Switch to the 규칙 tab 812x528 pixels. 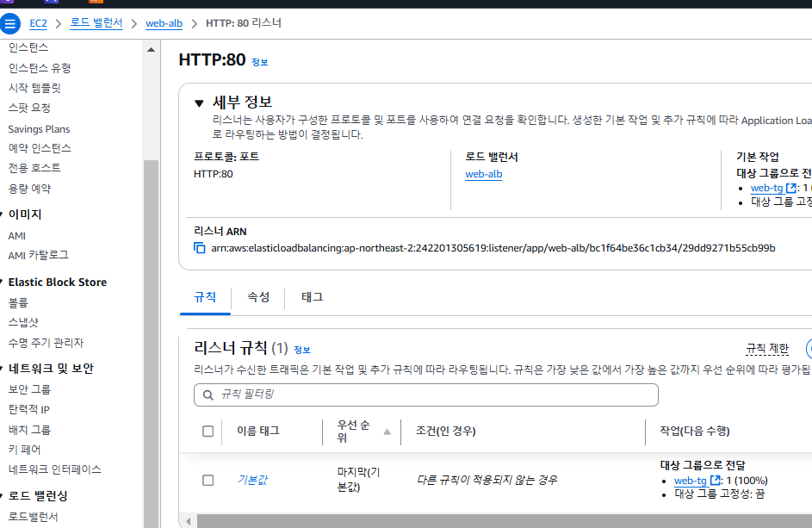point(205,297)
